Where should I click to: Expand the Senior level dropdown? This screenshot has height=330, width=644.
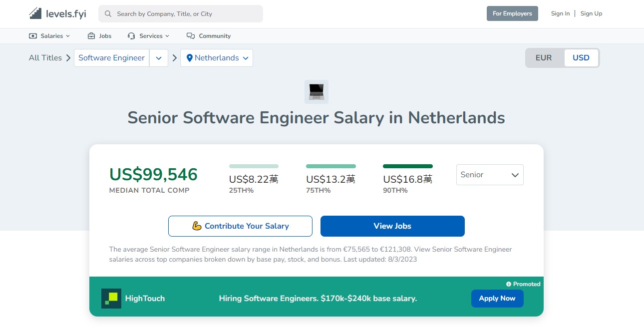(x=490, y=175)
